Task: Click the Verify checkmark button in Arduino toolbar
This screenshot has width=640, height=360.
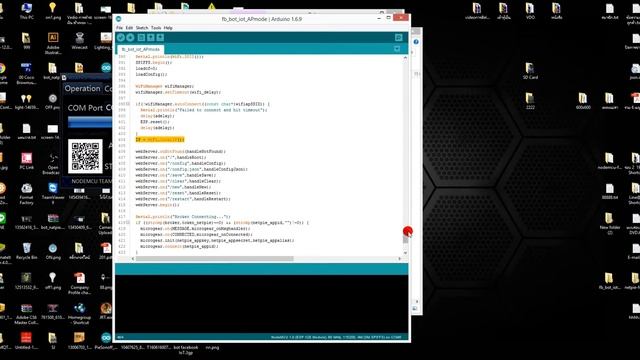Action: (x=121, y=38)
